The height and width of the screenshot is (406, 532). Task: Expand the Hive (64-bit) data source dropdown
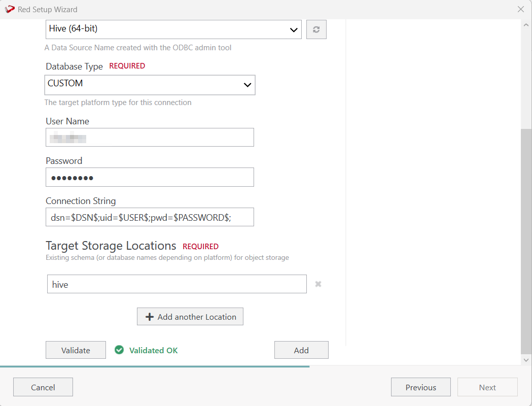(294, 29)
